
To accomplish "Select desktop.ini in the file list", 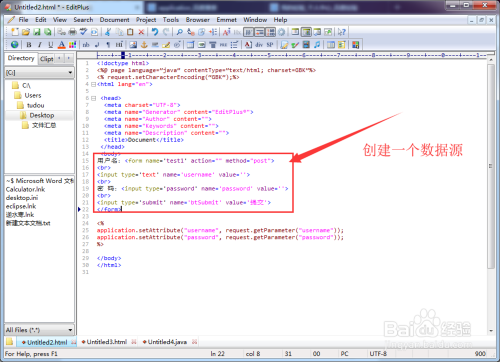I will pos(22,198).
